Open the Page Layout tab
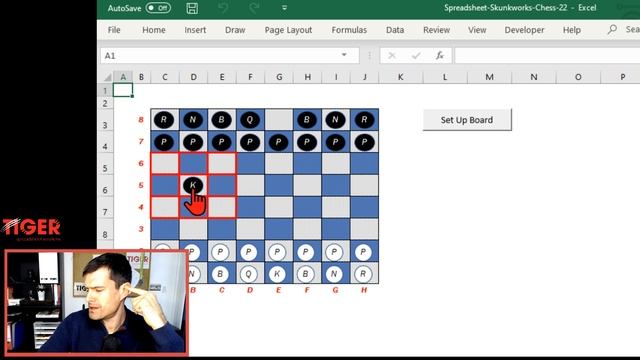The width and height of the screenshot is (640, 360). click(x=288, y=30)
